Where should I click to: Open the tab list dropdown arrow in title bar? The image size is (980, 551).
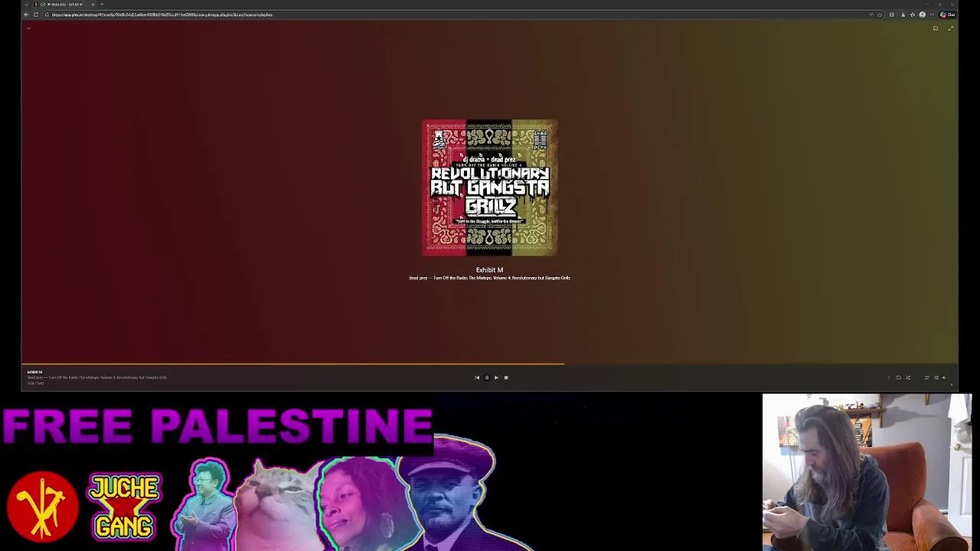point(26,5)
